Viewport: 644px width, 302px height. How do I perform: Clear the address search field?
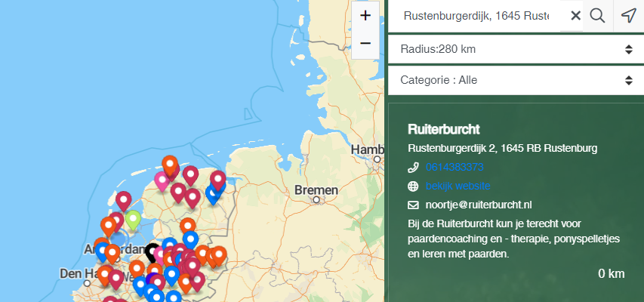click(575, 16)
